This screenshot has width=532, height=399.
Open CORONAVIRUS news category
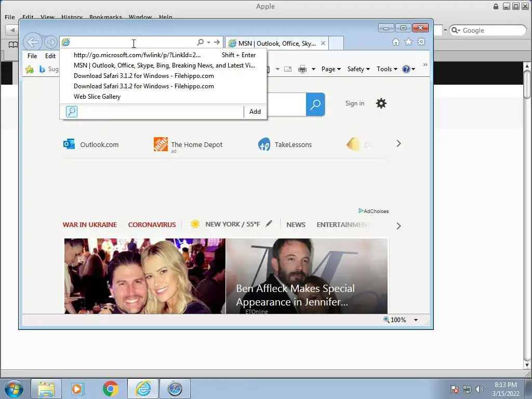152,224
